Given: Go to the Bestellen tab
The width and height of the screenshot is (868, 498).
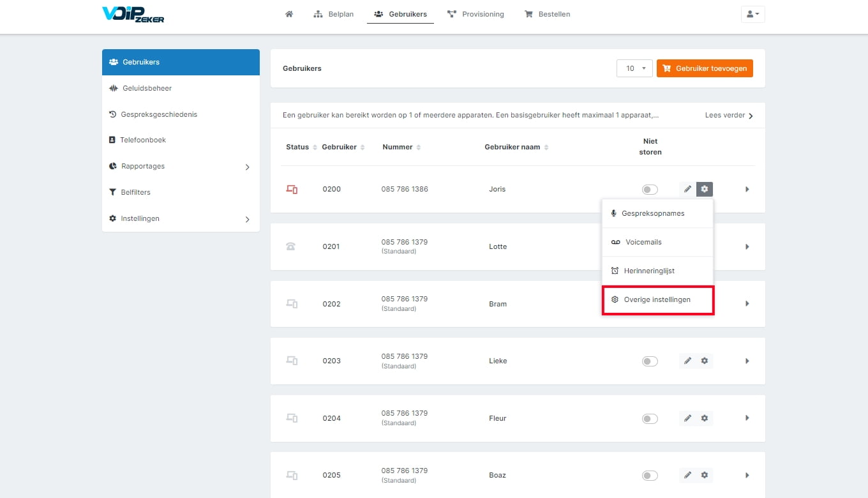Looking at the screenshot, I should click(x=548, y=14).
